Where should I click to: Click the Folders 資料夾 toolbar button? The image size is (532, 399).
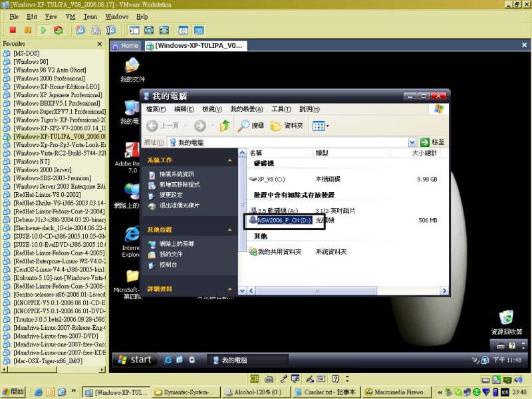click(287, 126)
